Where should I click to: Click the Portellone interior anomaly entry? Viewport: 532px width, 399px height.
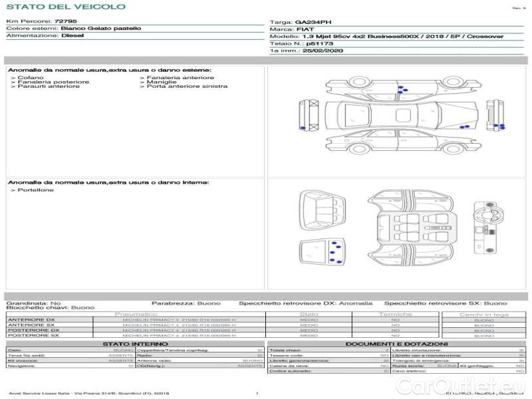coord(36,190)
